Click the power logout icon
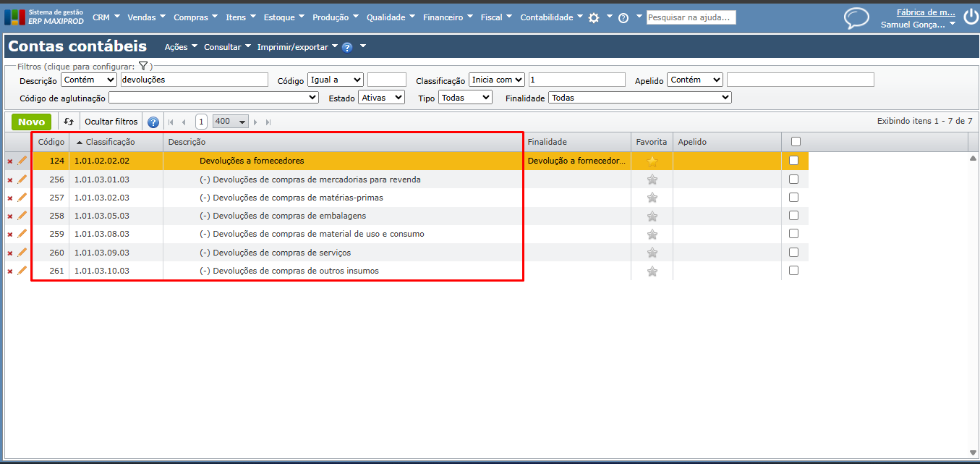Image resolution: width=980 pixels, height=464 pixels. pyautogui.click(x=970, y=17)
